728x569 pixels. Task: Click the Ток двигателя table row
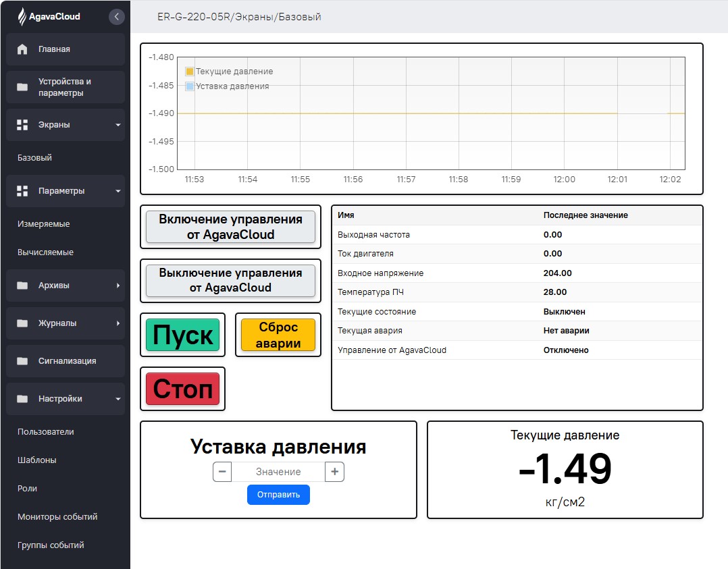517,254
